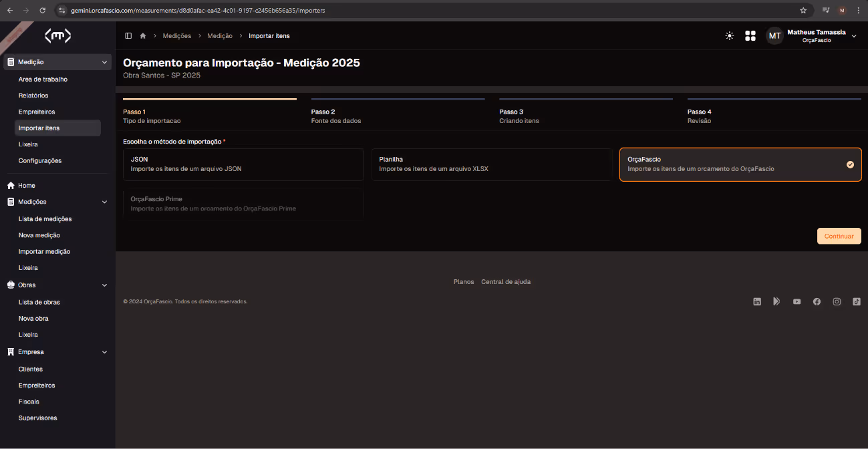The width and height of the screenshot is (868, 449).
Task: Select the OrçaFascio Prime import option
Action: (243, 204)
